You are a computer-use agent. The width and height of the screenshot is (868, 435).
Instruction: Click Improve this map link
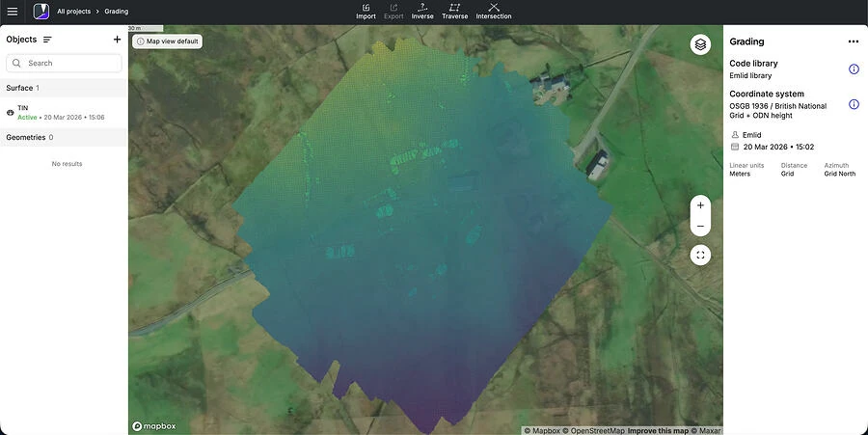pos(658,430)
